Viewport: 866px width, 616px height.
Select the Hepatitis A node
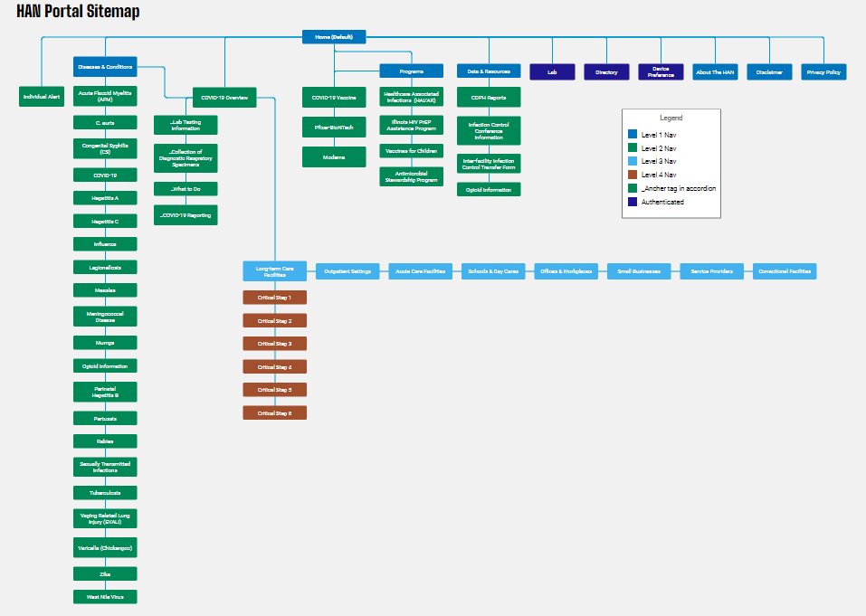coord(105,198)
